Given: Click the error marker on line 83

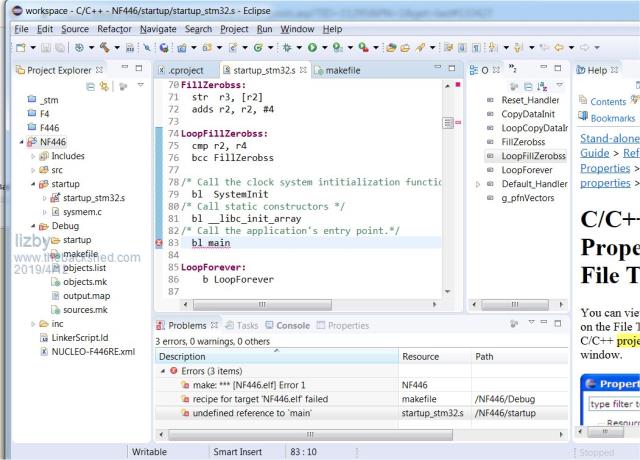Looking at the screenshot, I should point(160,243).
